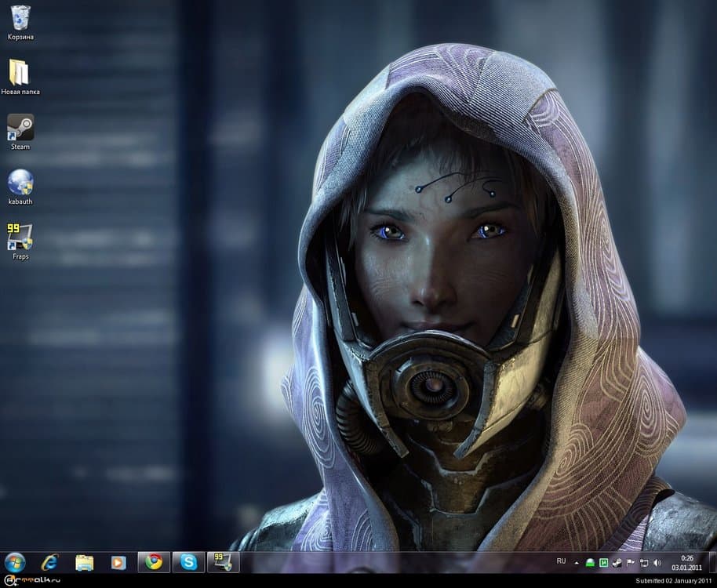Viewport: 717px width, 588px height.
Task: Select the Новая папка folder icon
Action: coord(20,73)
